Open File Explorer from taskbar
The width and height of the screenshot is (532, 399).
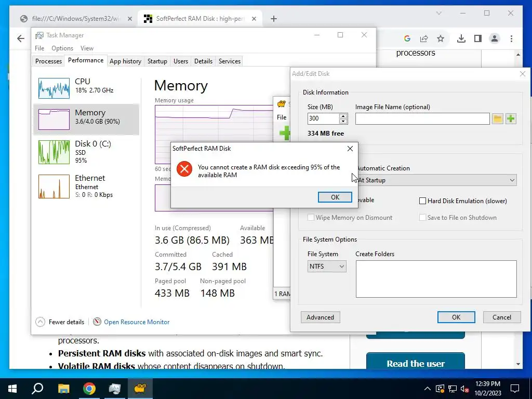63,389
